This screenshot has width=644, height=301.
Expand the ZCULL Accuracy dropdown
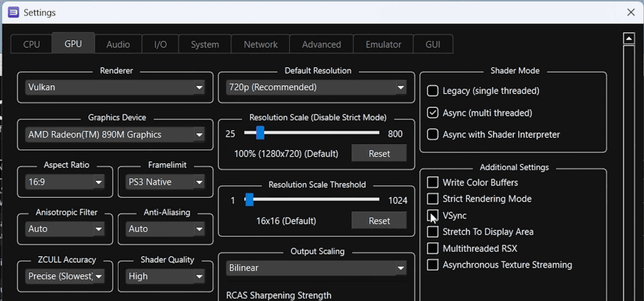click(x=65, y=276)
